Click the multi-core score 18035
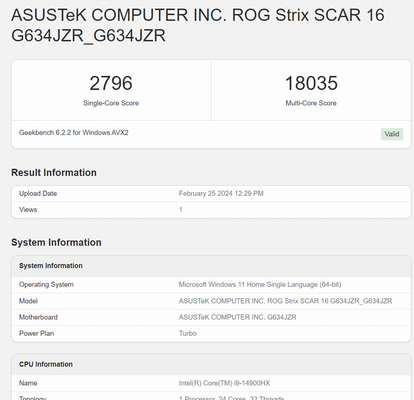Viewport: 414px width, 400px height. [x=311, y=83]
